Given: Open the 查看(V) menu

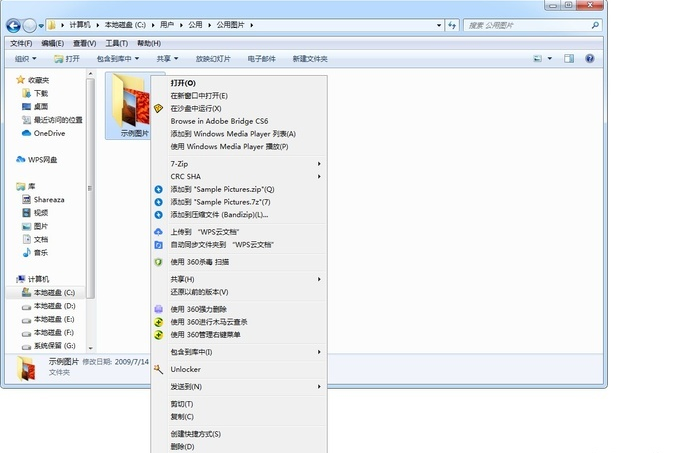Looking at the screenshot, I should pyautogui.click(x=84, y=43).
